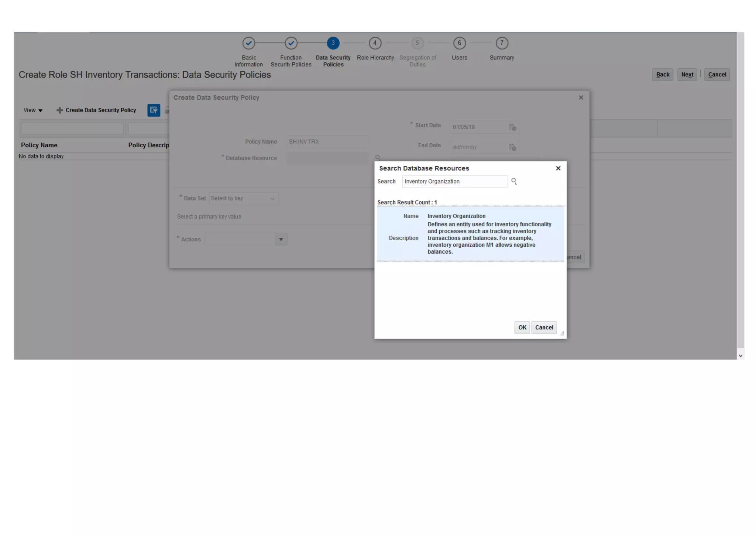The width and height of the screenshot is (756, 535).
Task: Close the Search Database Resources popup
Action: 558,168
